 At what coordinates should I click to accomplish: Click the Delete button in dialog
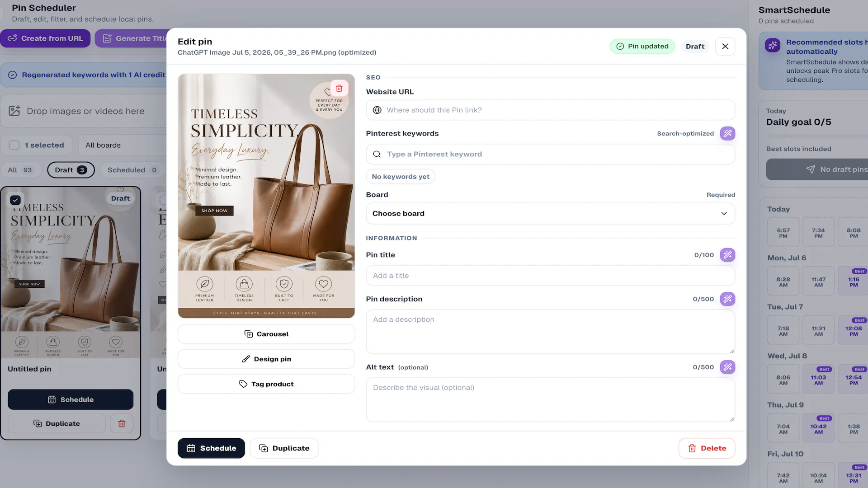pos(707,448)
